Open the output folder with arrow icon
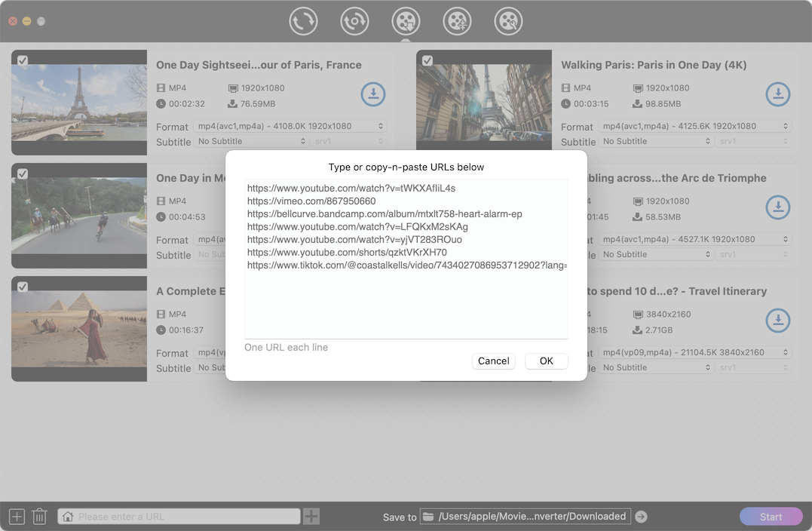The height and width of the screenshot is (531, 812). pos(641,517)
